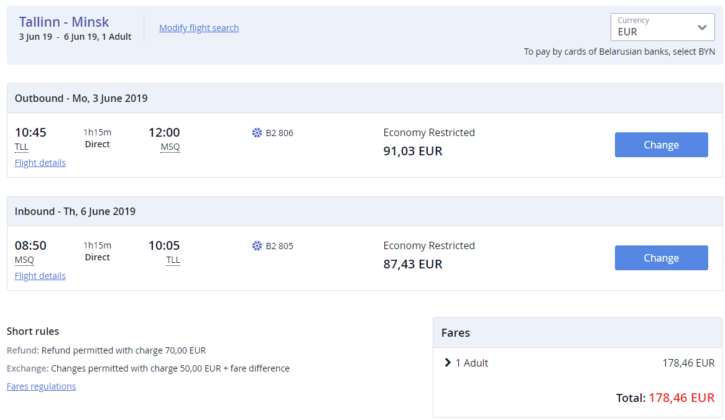Open Flight details for the outbound flight
The height and width of the screenshot is (420, 725).
pos(40,163)
